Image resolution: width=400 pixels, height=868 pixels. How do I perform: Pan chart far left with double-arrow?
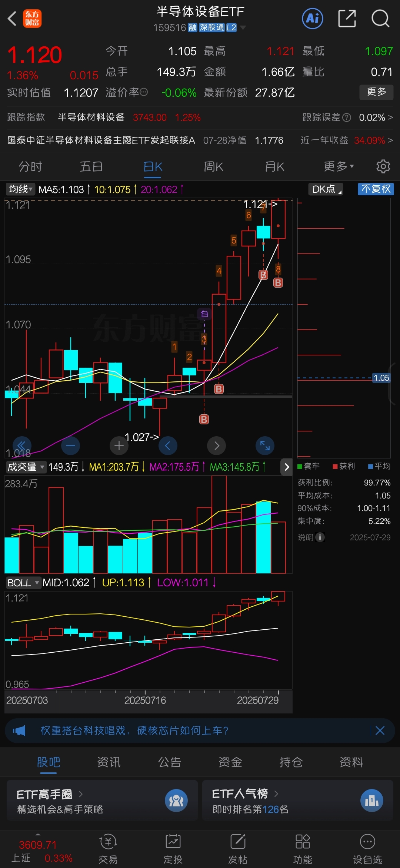coord(22,445)
